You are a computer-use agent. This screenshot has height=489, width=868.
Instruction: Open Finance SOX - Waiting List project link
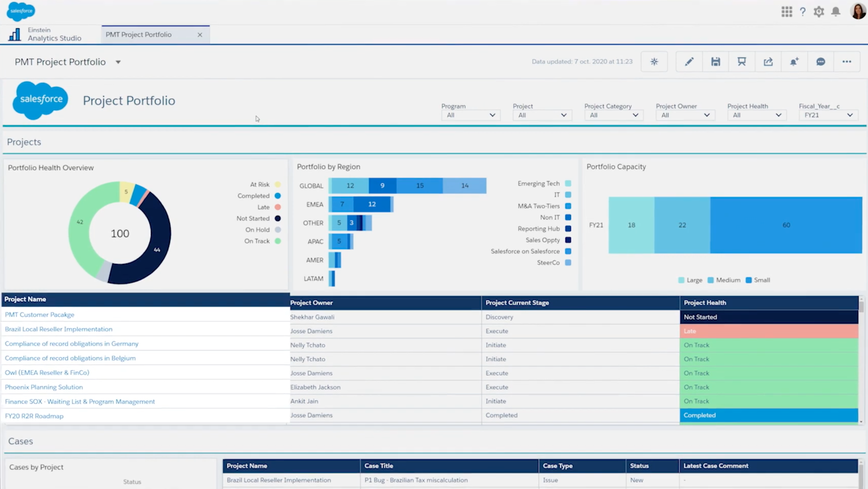[x=80, y=402]
